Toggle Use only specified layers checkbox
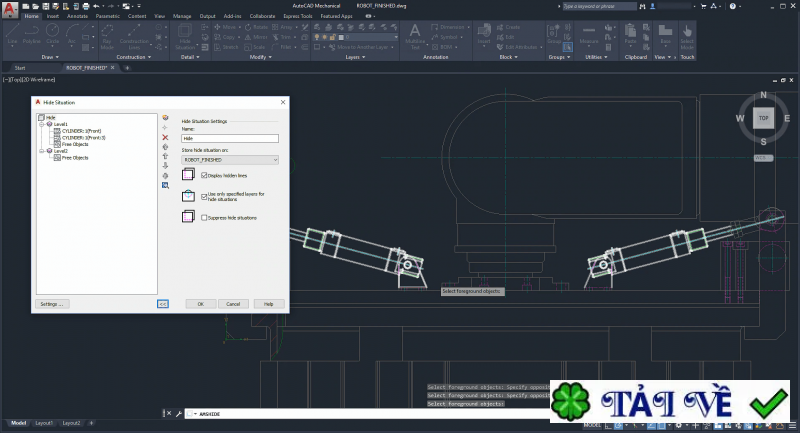This screenshot has height=433, width=800. pos(204,196)
